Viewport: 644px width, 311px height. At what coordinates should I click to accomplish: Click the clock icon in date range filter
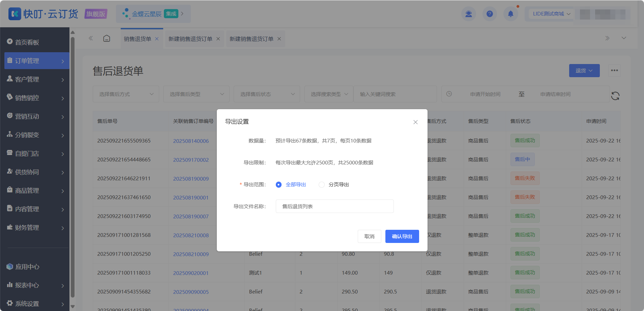click(449, 94)
